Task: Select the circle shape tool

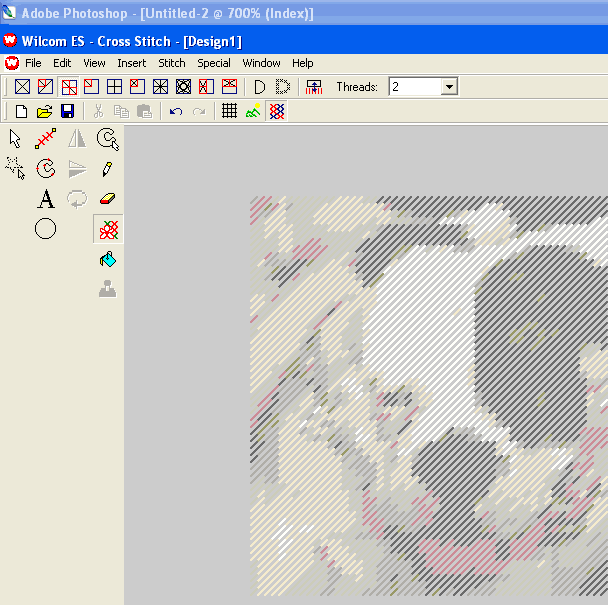Action: [x=45, y=229]
